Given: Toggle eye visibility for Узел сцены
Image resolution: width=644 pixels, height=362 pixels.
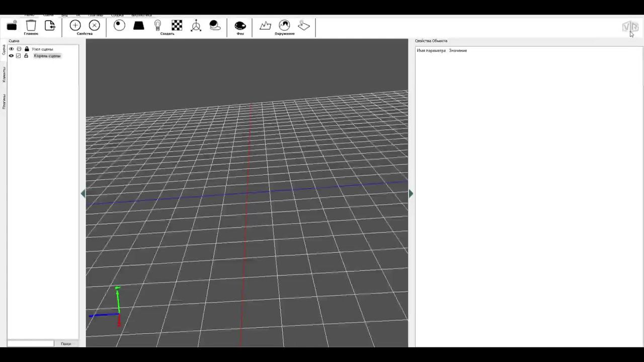Looking at the screenshot, I should coord(11,49).
